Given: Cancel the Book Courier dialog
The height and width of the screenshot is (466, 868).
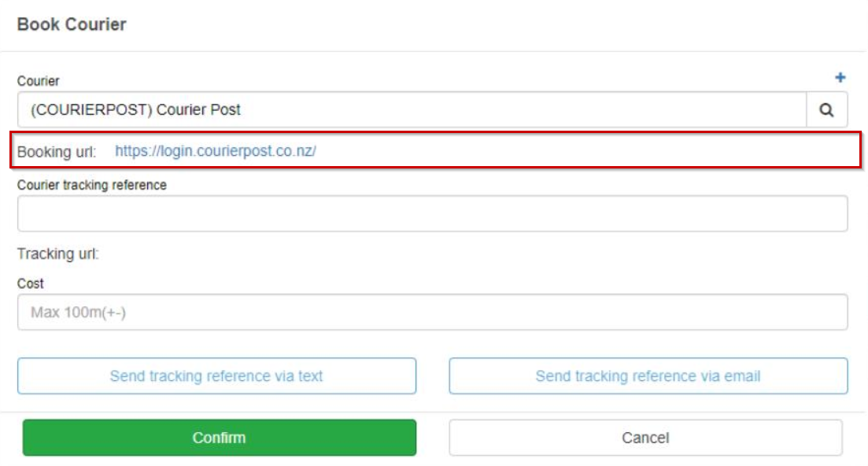Looking at the screenshot, I should pyautogui.click(x=645, y=437).
